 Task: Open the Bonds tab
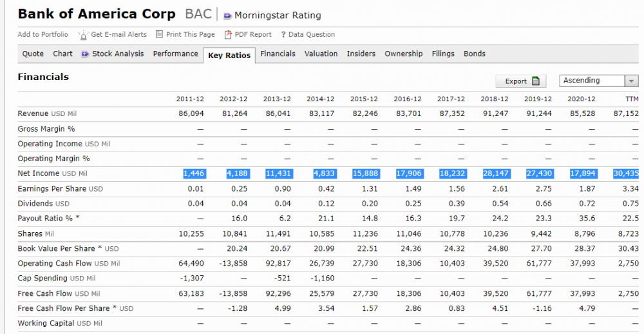pyautogui.click(x=475, y=54)
